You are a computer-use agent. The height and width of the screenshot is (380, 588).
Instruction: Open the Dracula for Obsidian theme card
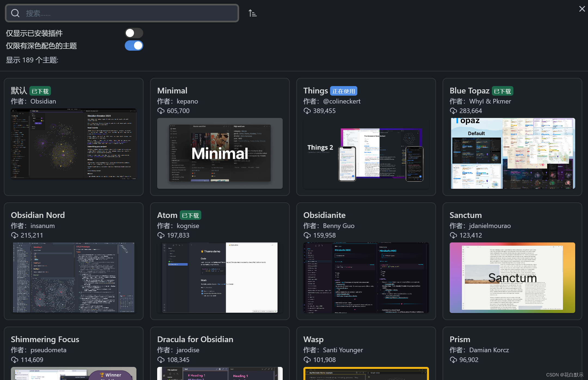(195, 339)
